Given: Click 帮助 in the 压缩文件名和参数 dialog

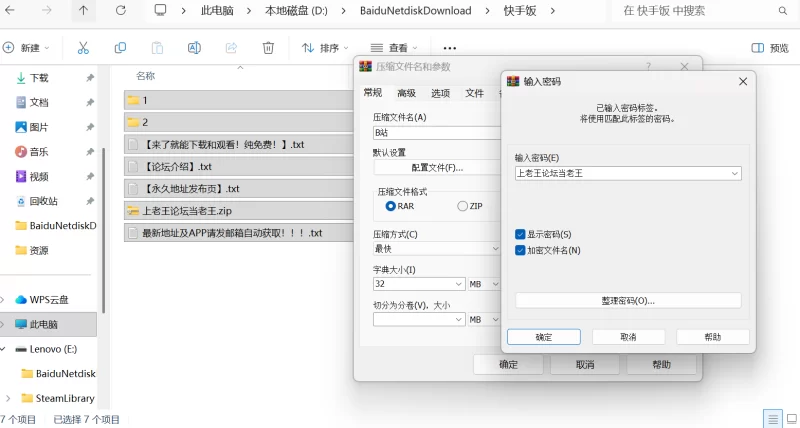Looking at the screenshot, I should coord(661,365).
